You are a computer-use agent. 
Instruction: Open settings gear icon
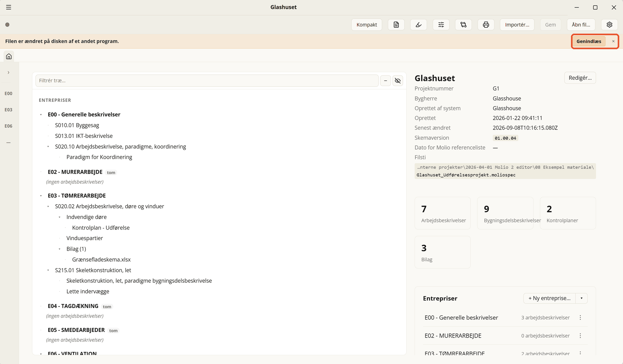pyautogui.click(x=610, y=25)
